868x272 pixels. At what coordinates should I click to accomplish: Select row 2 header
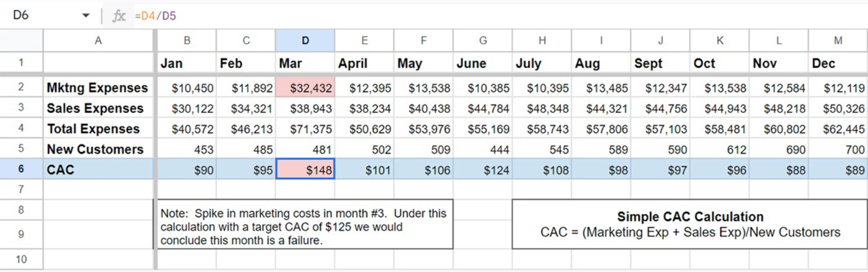point(21,87)
